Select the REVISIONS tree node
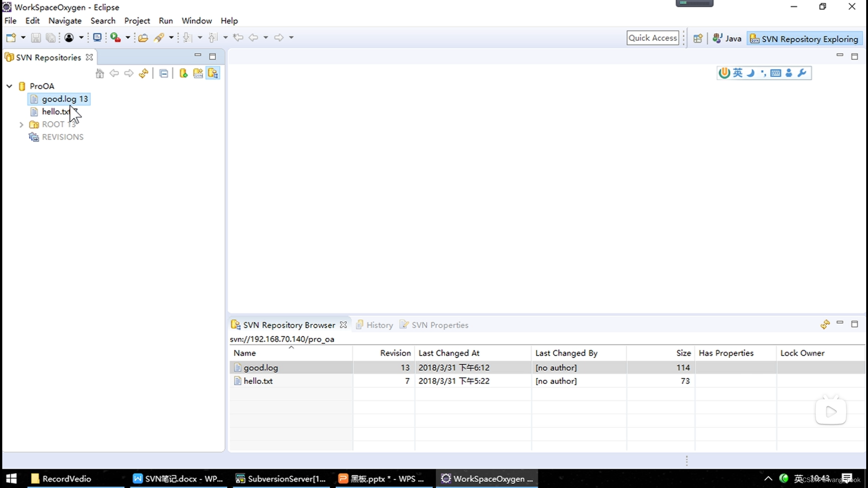The height and width of the screenshot is (488, 868). click(57, 137)
